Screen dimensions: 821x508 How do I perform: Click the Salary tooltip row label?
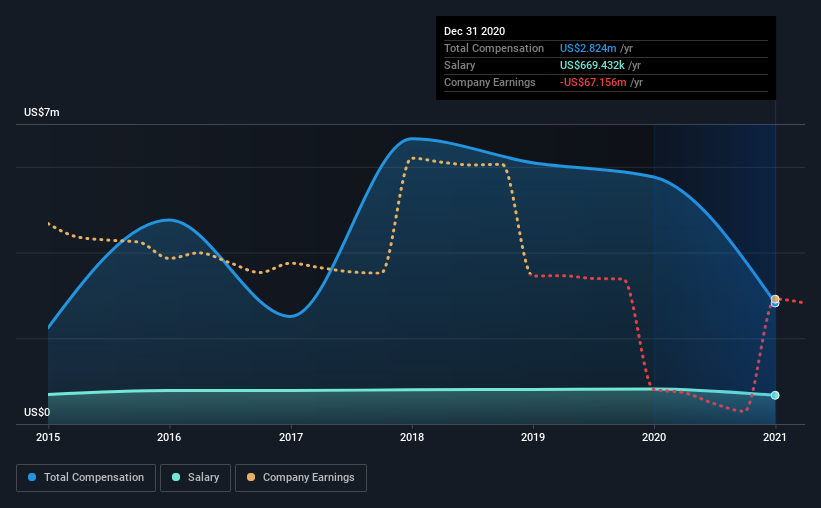(x=460, y=65)
